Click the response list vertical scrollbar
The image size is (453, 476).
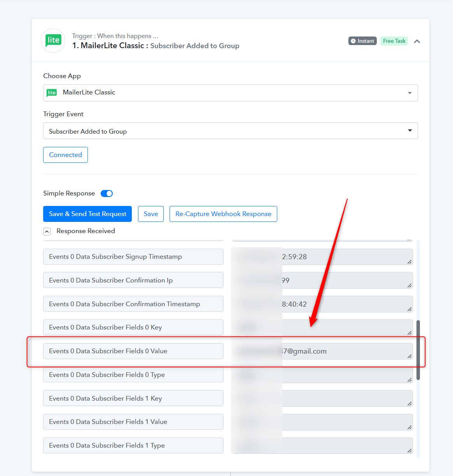(x=418, y=350)
